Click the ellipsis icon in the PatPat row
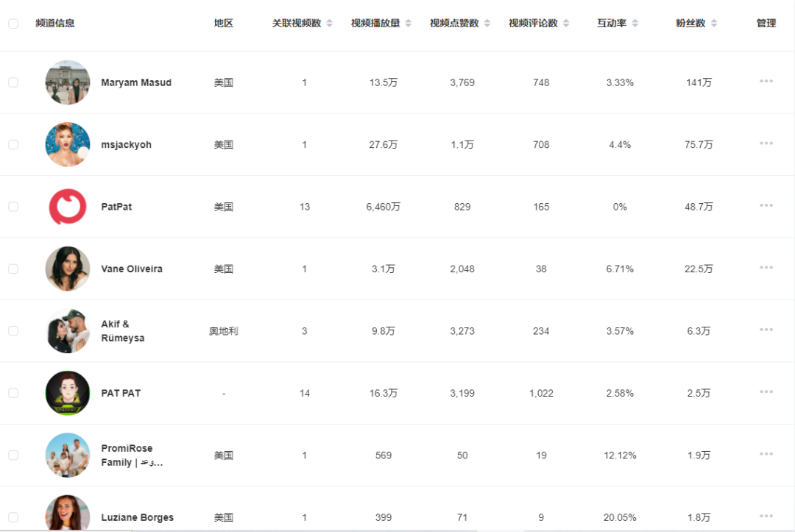The width and height of the screenshot is (795, 532). pos(766,205)
